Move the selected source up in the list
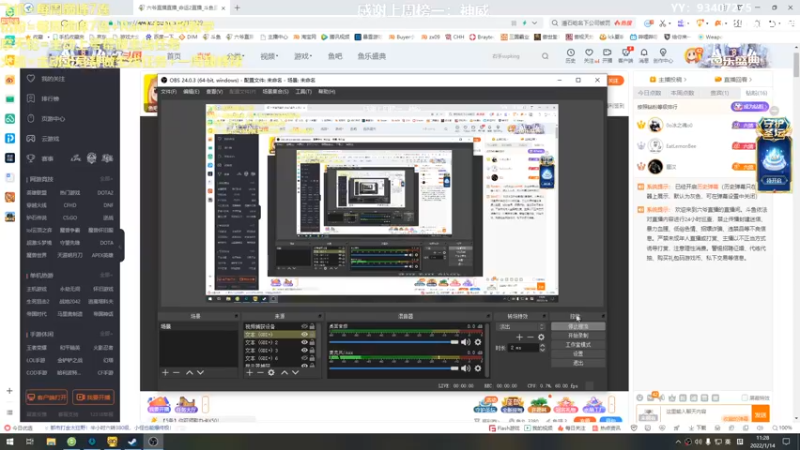Image resolution: width=800 pixels, height=450 pixels. (284, 373)
